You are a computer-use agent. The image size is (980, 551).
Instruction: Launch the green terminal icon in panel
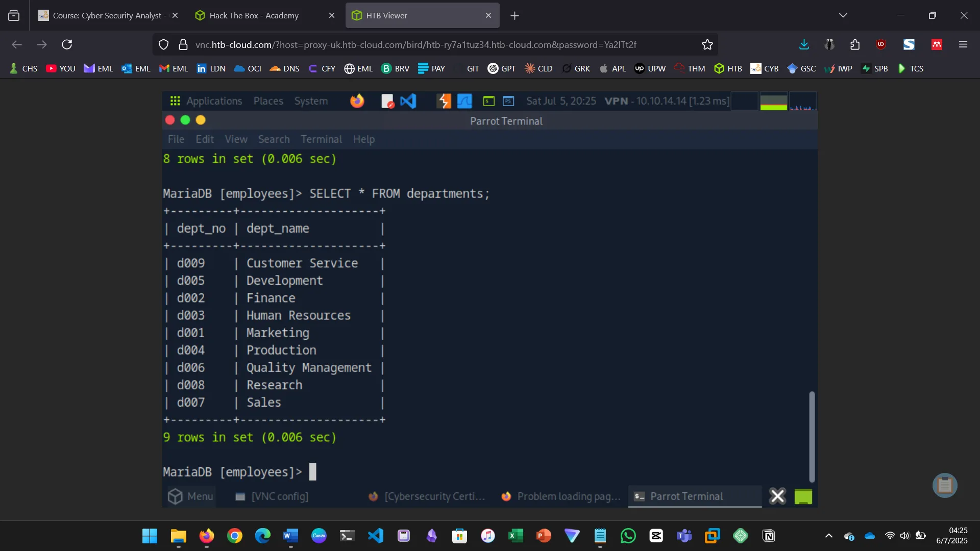pyautogui.click(x=488, y=101)
